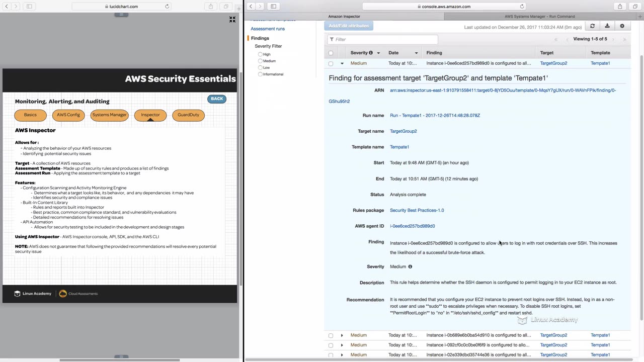Expand finding row for instance i-0b689e6b0ba54d910

click(342, 335)
